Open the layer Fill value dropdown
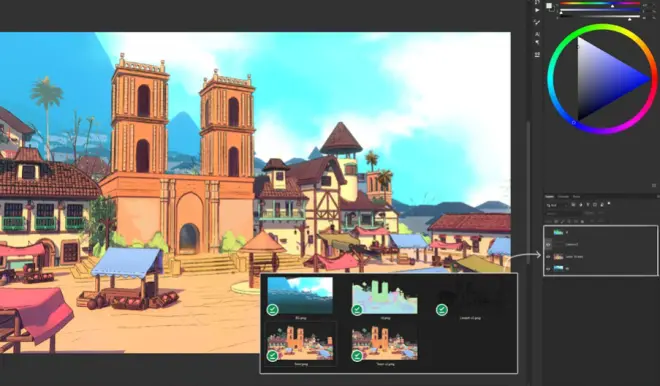This screenshot has width=660, height=386. (x=601, y=221)
